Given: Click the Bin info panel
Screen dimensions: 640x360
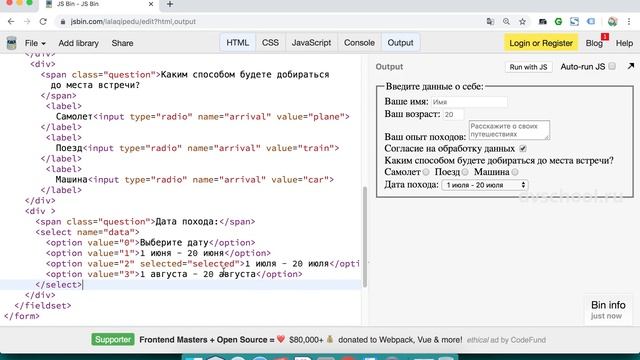Looking at the screenshot, I should (x=608, y=309).
